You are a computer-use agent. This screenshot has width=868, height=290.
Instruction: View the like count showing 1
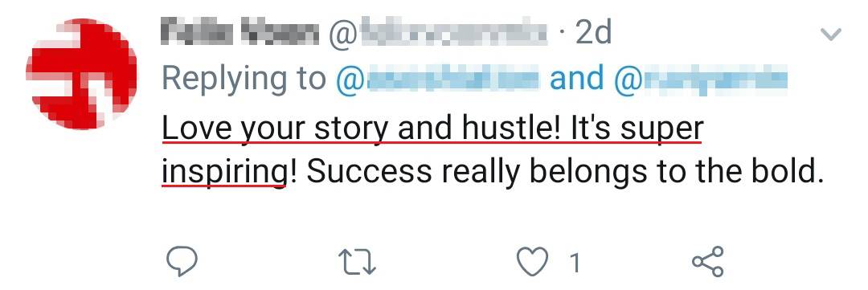575,263
